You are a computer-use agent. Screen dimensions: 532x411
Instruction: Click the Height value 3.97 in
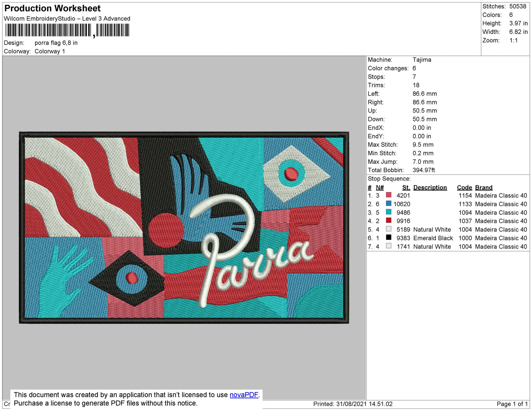(x=518, y=23)
